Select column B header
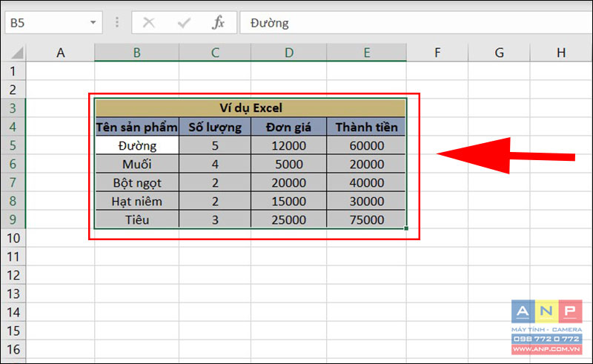Screen dimensions: 593x364 coord(136,52)
